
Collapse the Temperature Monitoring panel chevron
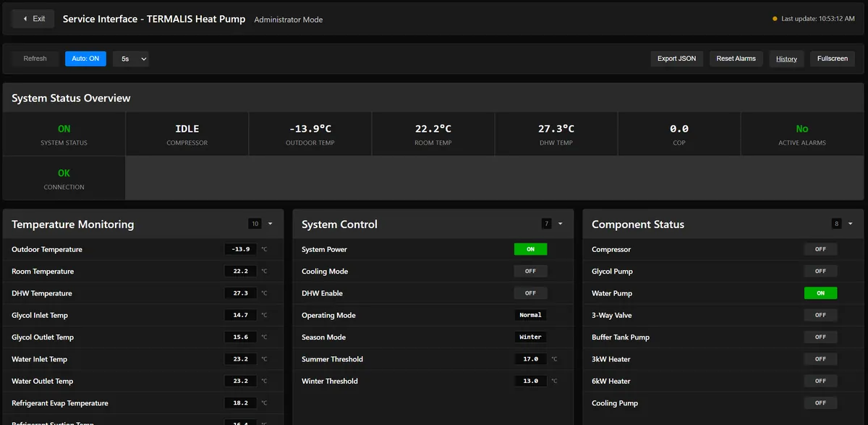click(270, 224)
